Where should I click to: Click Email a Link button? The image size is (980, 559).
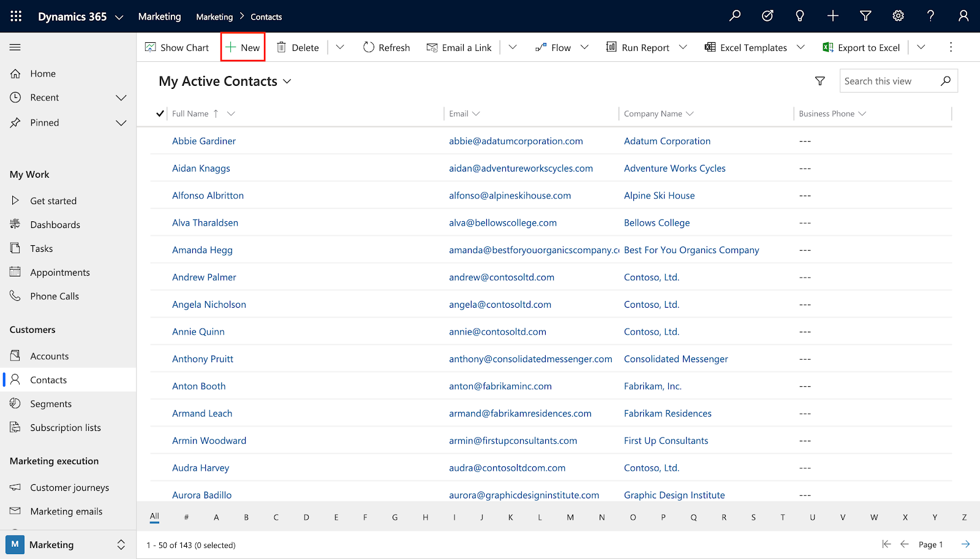click(459, 48)
